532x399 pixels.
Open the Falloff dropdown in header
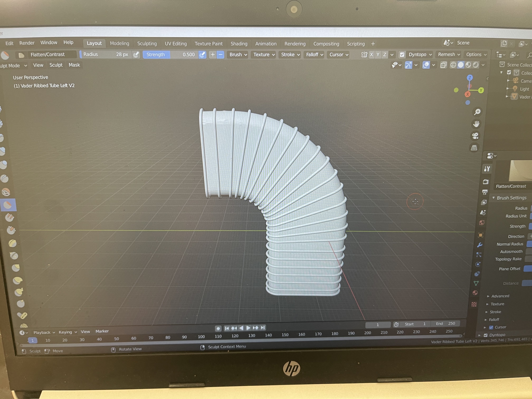[314, 55]
